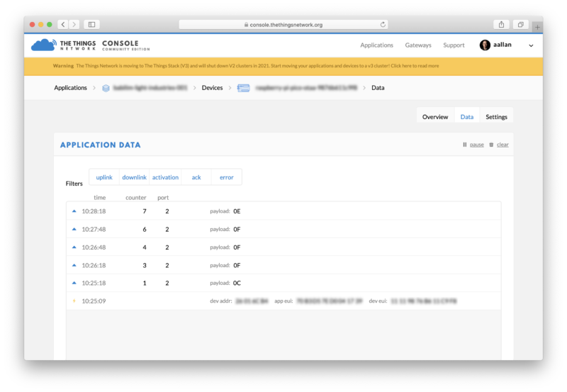
Task: Click the pause icon in Application Data
Action: [x=465, y=145]
